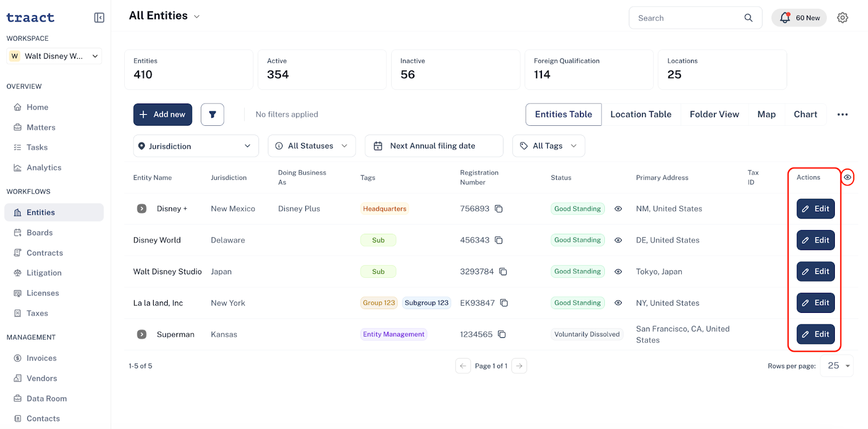Open the three-dot more options menu
This screenshot has width=868, height=429.
pos(843,114)
